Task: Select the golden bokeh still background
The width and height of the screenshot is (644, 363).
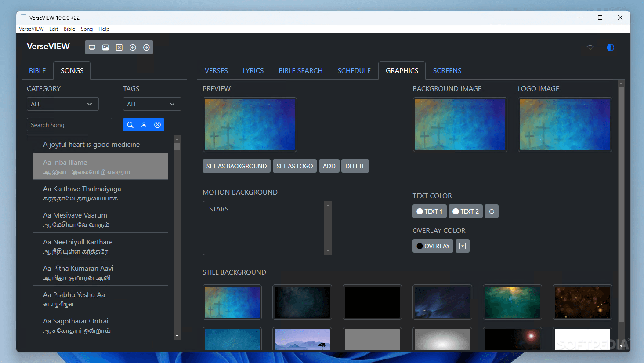Action: [582, 302]
